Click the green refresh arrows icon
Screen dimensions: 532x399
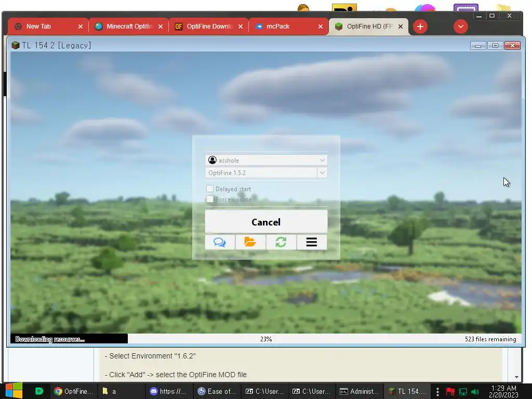pyautogui.click(x=281, y=242)
